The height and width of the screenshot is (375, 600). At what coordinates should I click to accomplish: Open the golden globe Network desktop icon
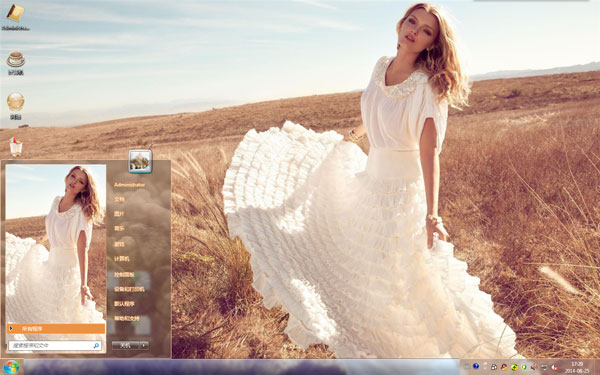point(15,101)
